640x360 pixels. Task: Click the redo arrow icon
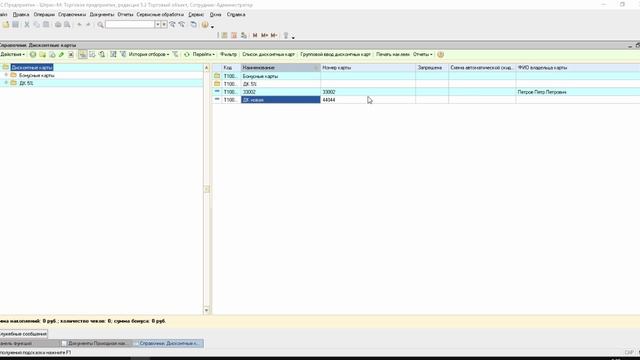[x=88, y=24]
